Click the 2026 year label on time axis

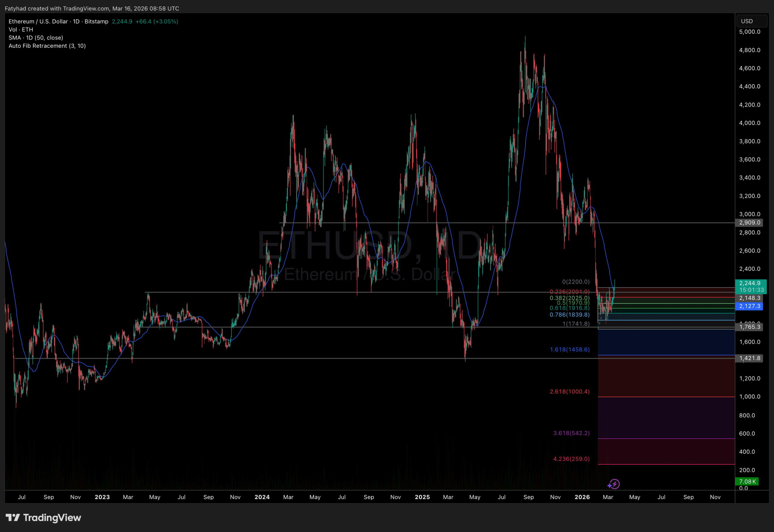coord(582,497)
